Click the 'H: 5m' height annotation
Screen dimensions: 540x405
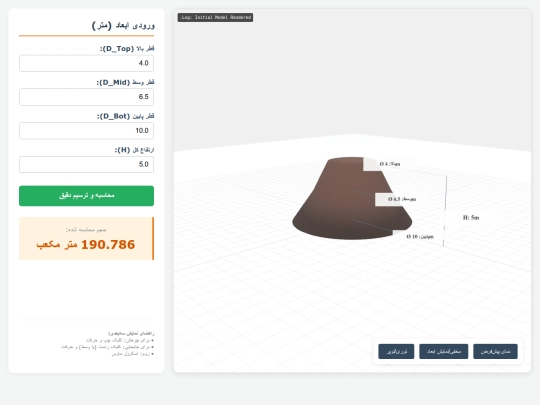[x=471, y=218]
